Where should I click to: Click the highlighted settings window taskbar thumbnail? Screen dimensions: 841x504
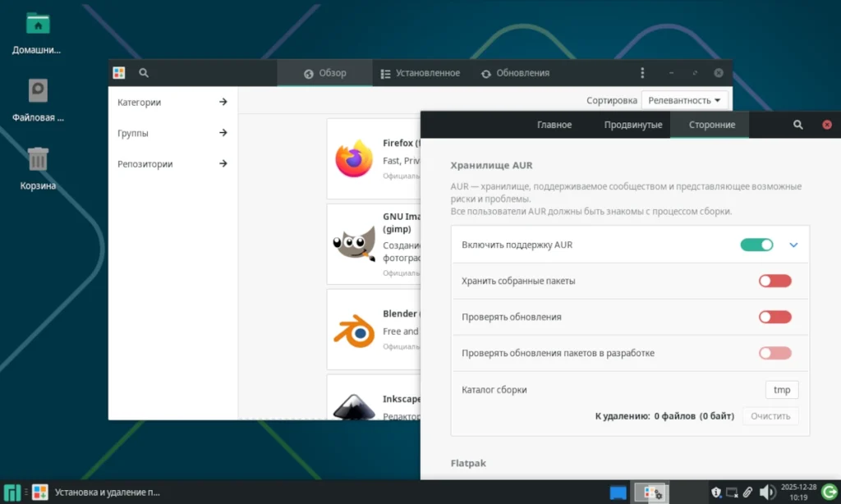[651, 493]
